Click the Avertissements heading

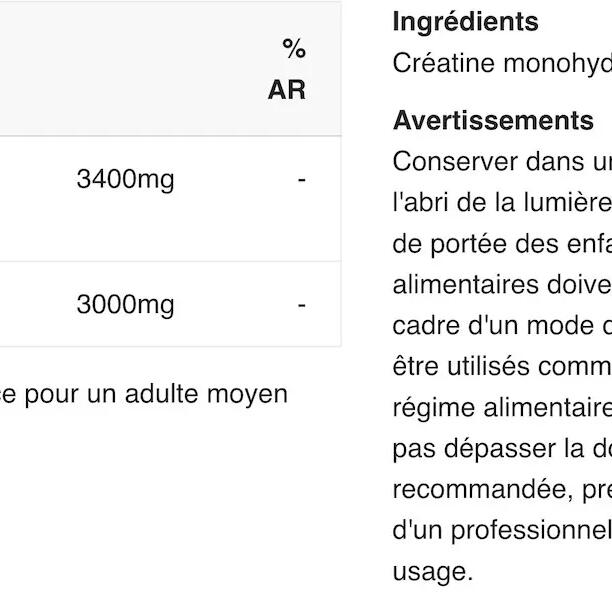[493, 120]
